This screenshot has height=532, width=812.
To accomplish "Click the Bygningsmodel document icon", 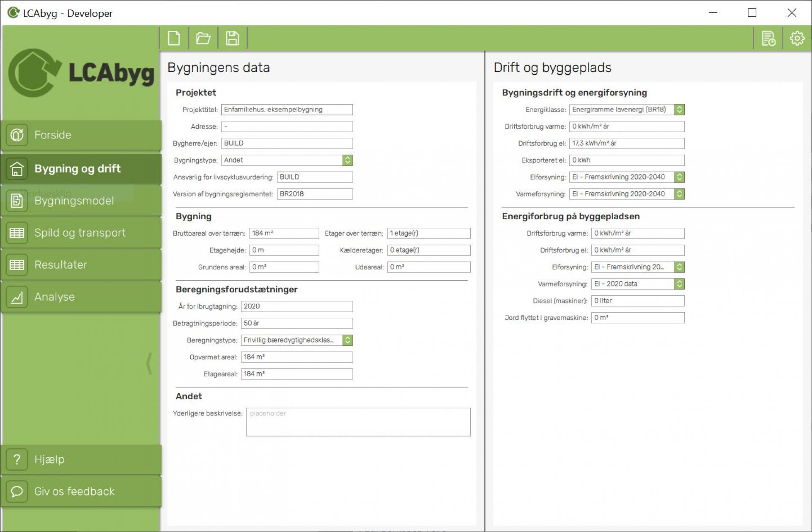I will pyautogui.click(x=17, y=201).
